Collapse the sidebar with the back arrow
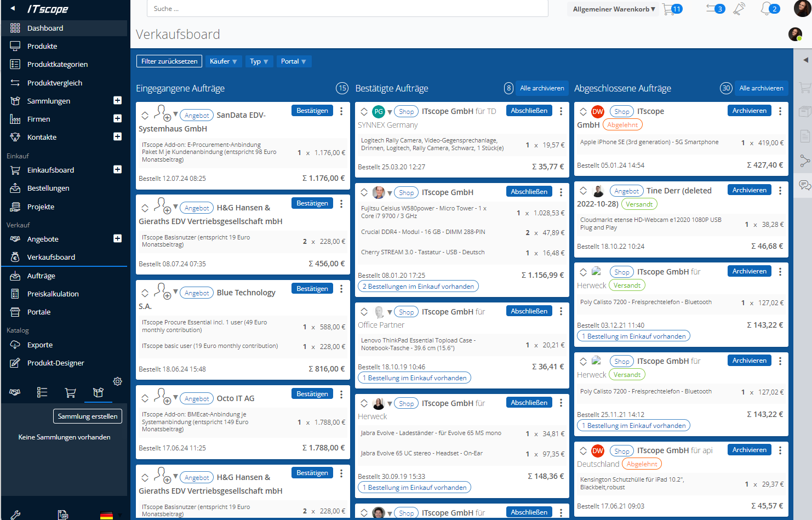 click(13, 9)
